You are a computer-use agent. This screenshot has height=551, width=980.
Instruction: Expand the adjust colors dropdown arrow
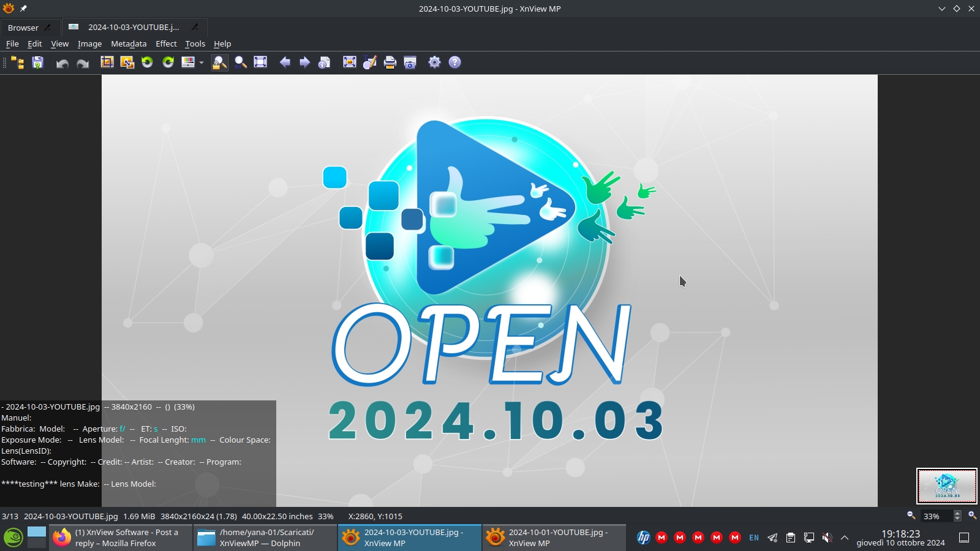tap(202, 62)
